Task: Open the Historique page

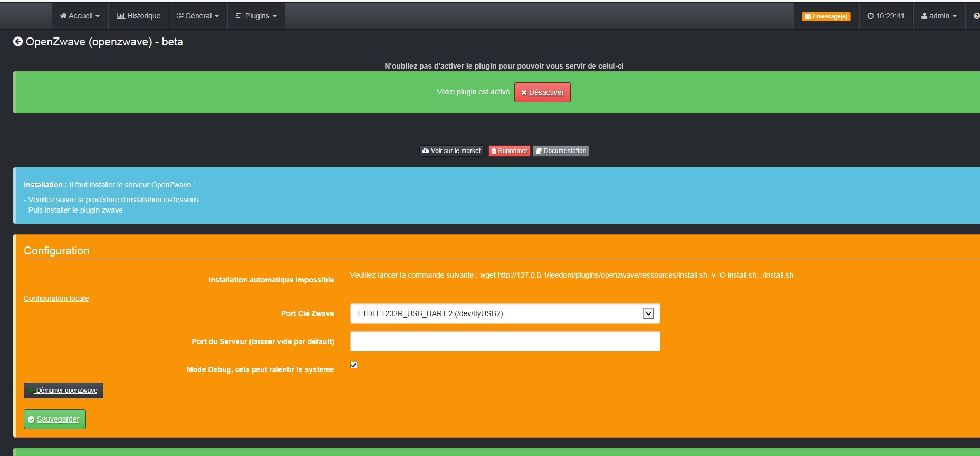Action: tap(138, 16)
